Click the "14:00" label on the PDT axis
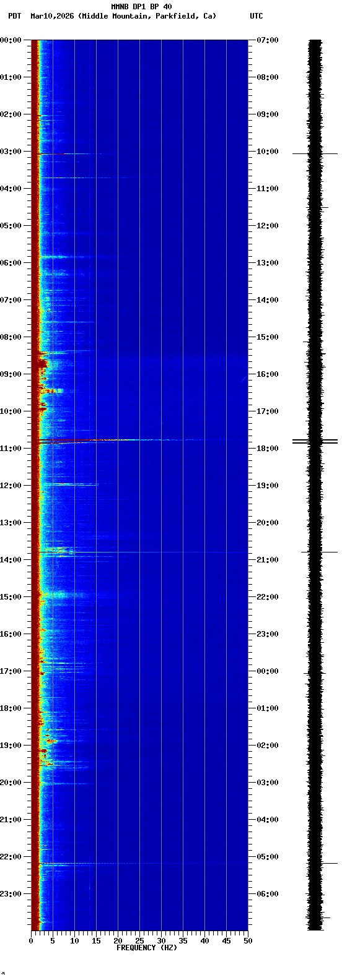The height and width of the screenshot is (980, 342). pos(11,560)
